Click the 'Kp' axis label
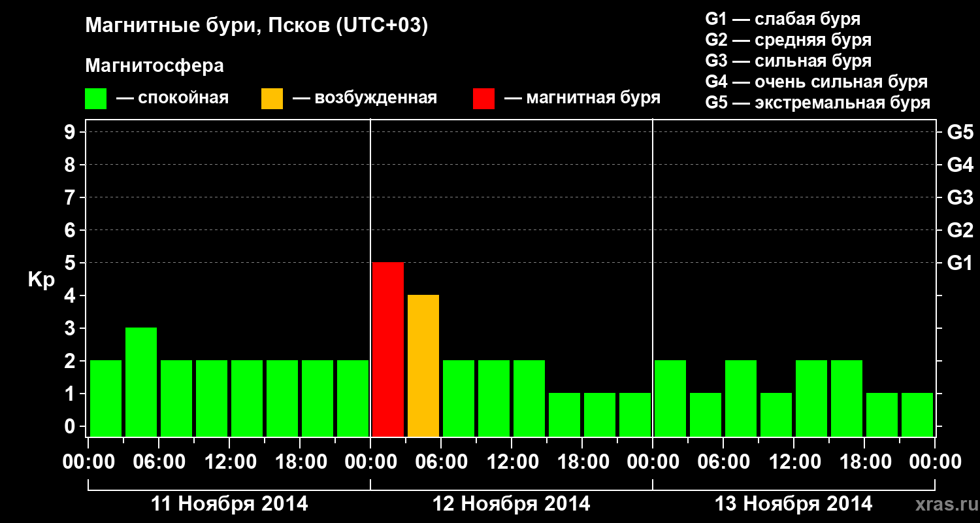Screen dimensions: 980x523 click(41, 280)
